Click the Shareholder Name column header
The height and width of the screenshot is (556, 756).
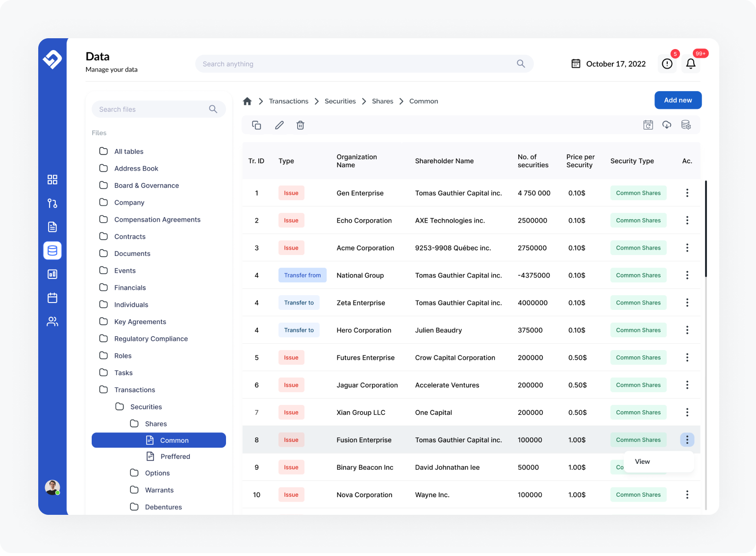(x=444, y=161)
